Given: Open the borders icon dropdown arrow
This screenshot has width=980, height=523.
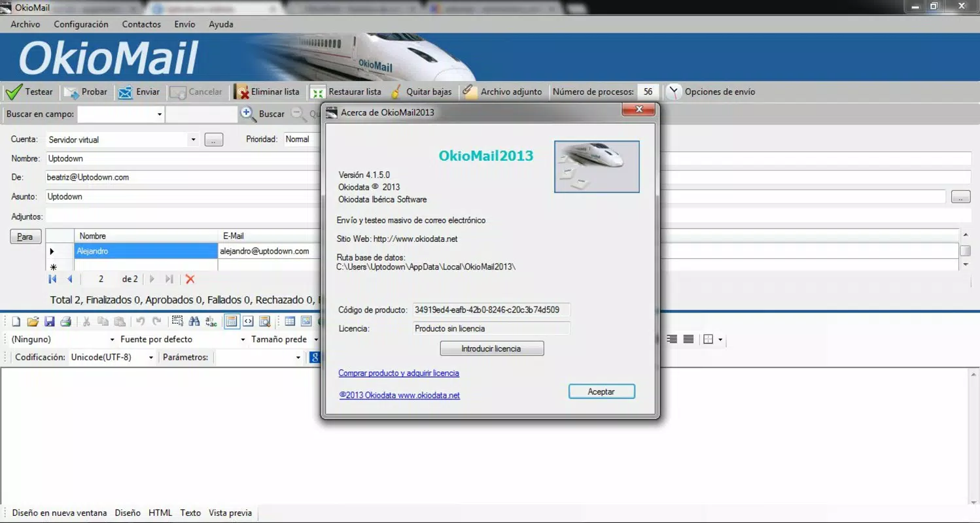Looking at the screenshot, I should (x=720, y=339).
